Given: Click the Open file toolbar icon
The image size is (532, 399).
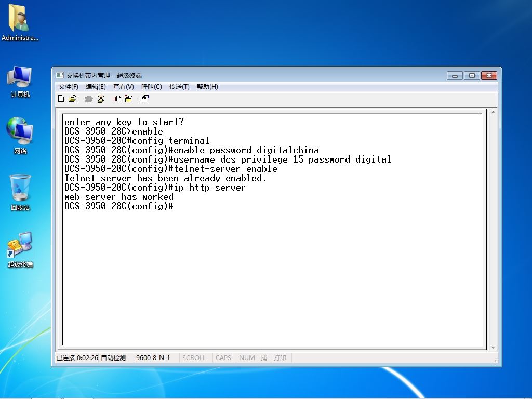Looking at the screenshot, I should tap(73, 99).
